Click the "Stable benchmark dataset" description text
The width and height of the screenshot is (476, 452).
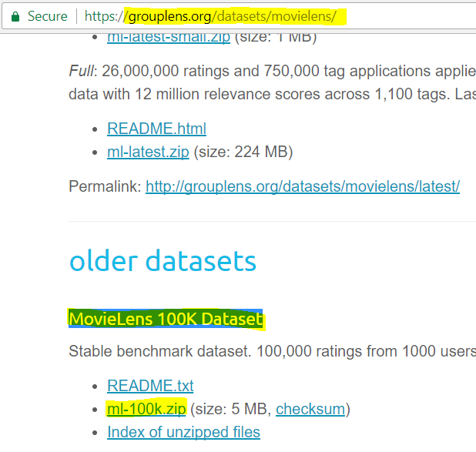pyautogui.click(x=273, y=351)
